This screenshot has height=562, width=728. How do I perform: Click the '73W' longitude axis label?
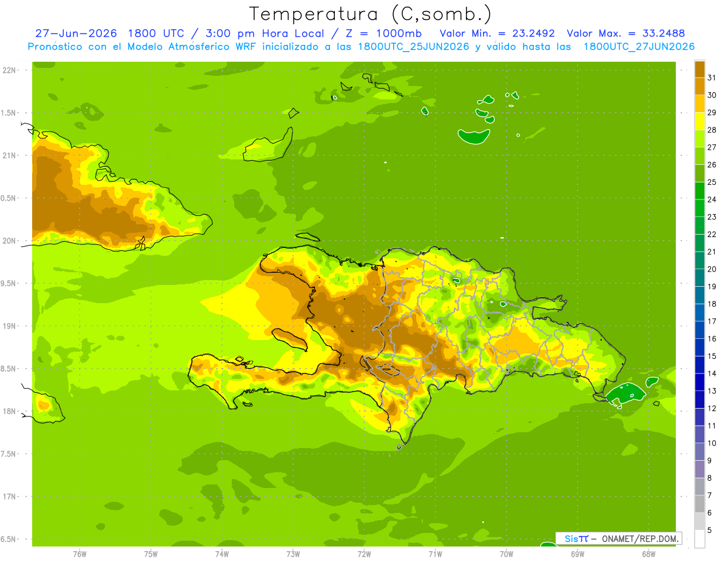click(293, 554)
